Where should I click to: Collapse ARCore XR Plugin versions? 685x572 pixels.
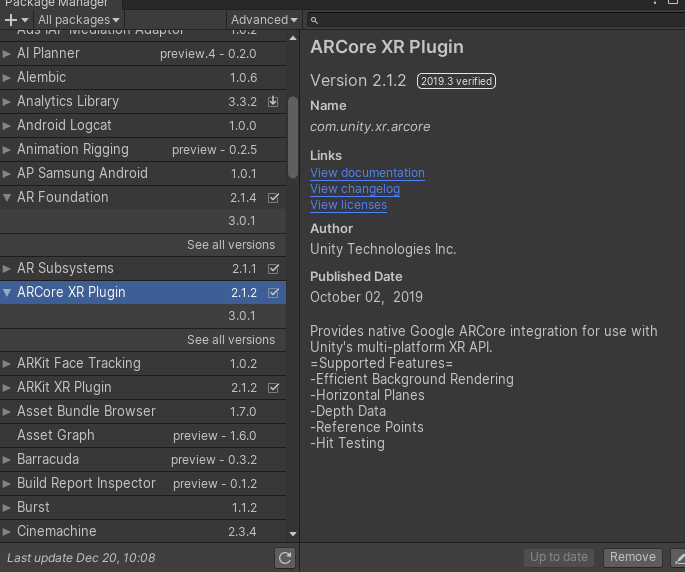7,292
